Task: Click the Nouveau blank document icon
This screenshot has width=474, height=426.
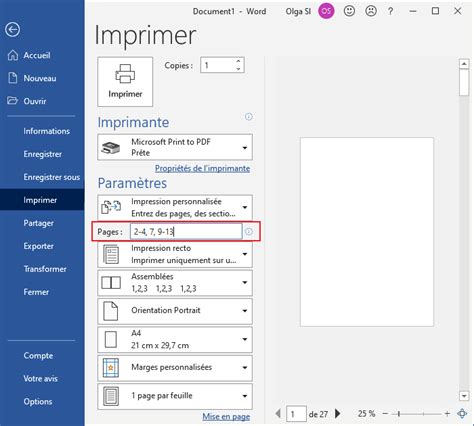Action: tap(13, 78)
